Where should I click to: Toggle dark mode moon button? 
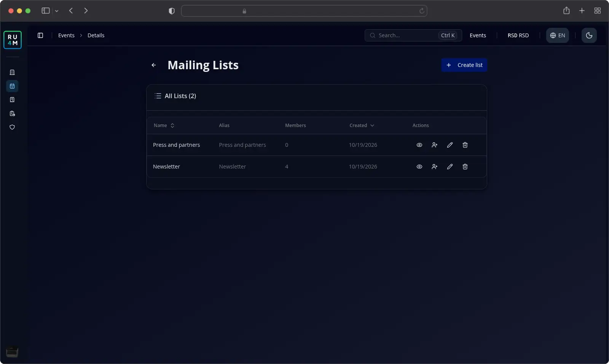(x=589, y=35)
